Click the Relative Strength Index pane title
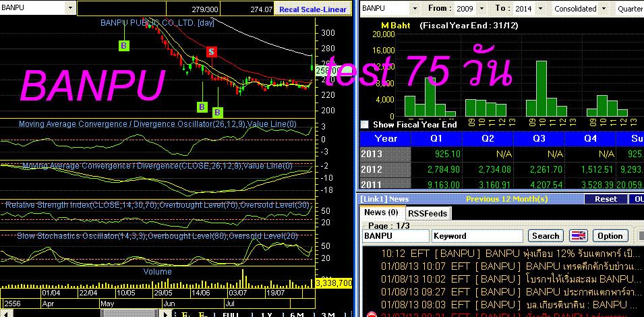Viewport: 644px width, 317px height. [158, 204]
